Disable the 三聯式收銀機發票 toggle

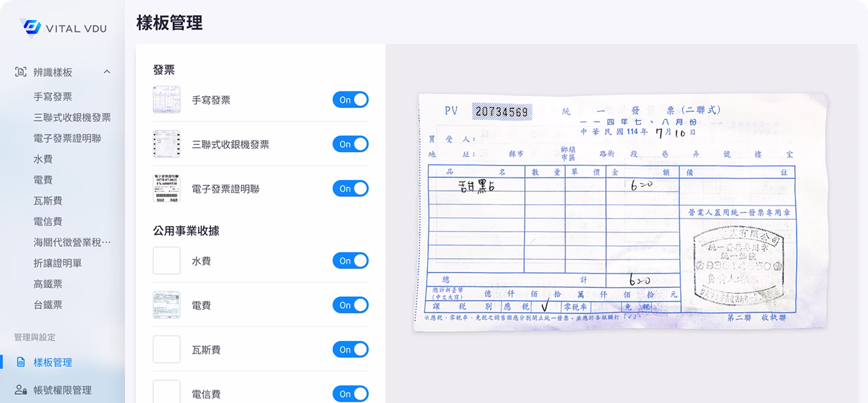tap(351, 144)
